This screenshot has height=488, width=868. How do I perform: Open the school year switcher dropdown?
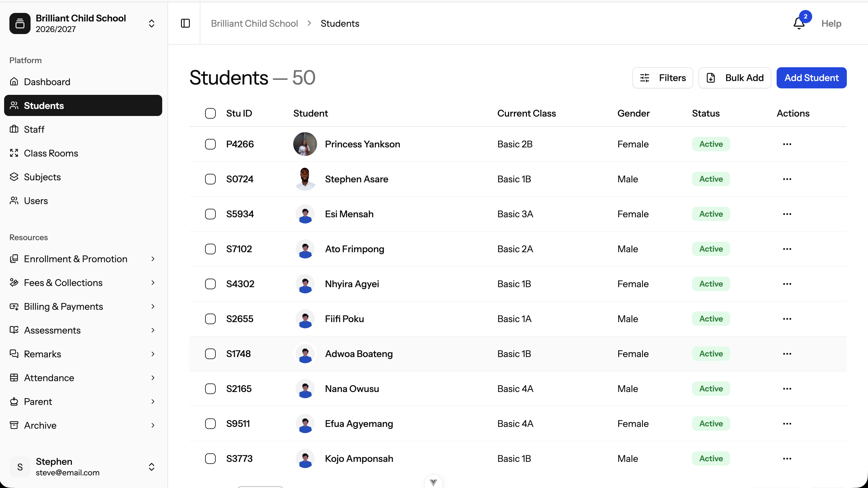point(152,23)
